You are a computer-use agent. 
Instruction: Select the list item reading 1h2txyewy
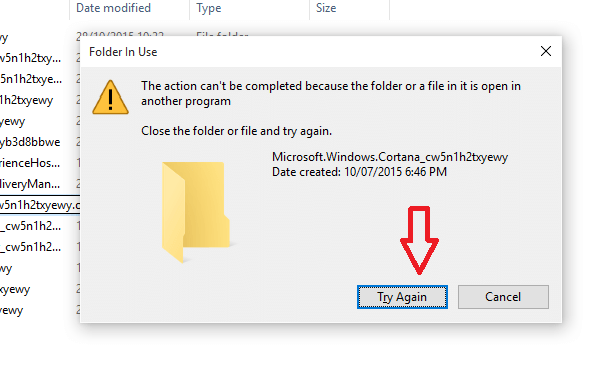[x=26, y=100]
